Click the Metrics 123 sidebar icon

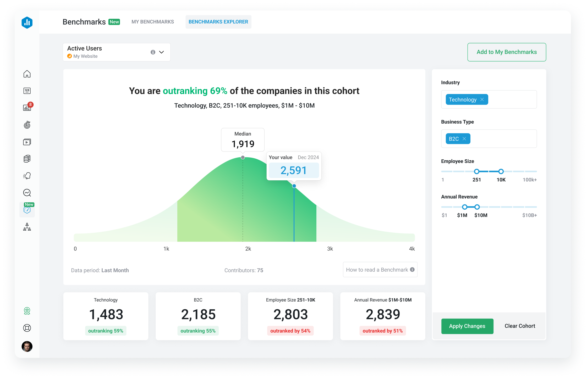point(27,91)
